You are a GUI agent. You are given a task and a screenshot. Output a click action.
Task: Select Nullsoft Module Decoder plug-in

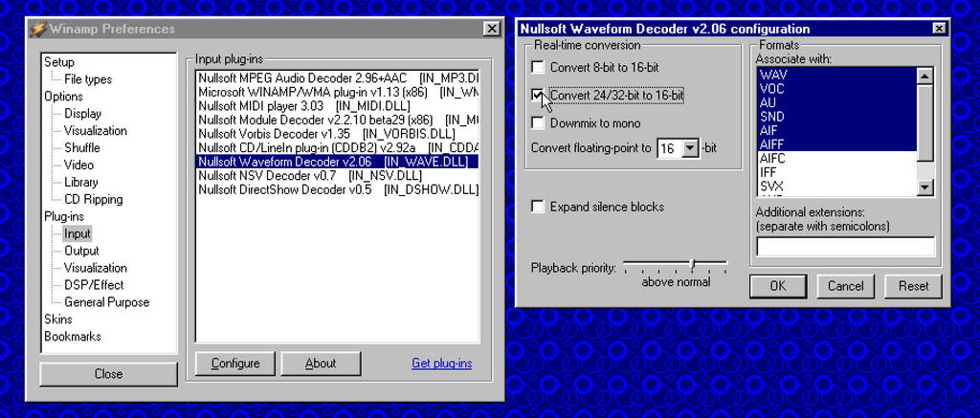(338, 120)
